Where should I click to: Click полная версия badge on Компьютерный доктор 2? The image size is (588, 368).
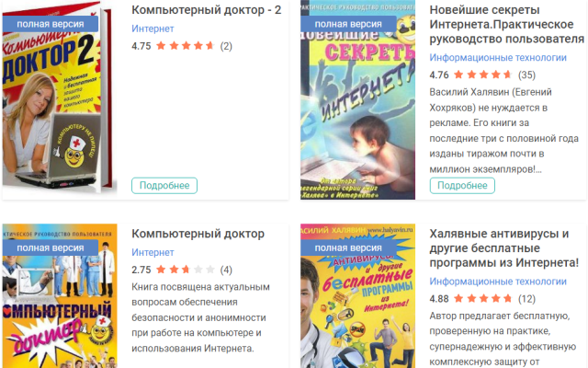pos(51,24)
